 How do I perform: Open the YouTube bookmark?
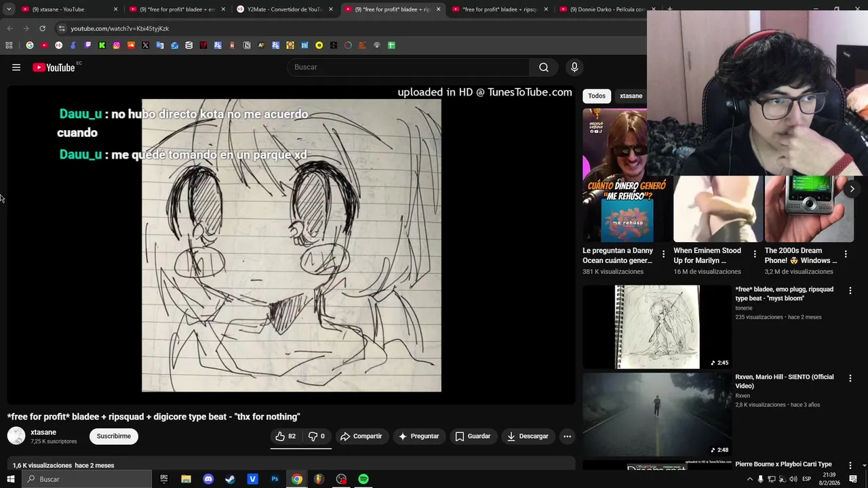pos(44,45)
